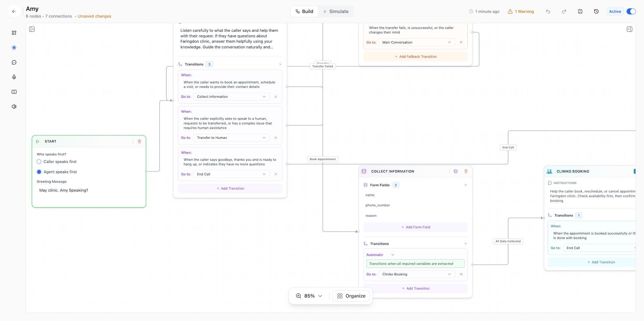Click Add Form Field button
This screenshot has height=321, width=644.
coord(416,227)
